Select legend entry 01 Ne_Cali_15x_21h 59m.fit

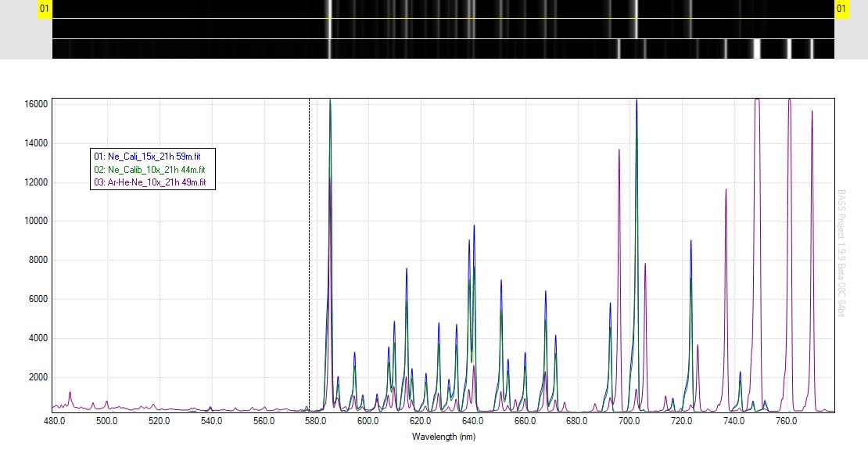point(149,157)
